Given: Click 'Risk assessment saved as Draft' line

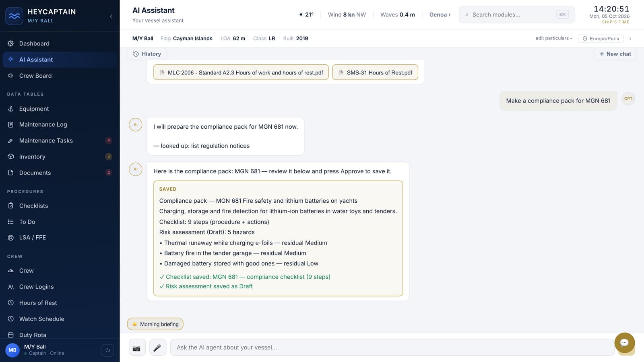Looking at the screenshot, I should [x=206, y=286].
